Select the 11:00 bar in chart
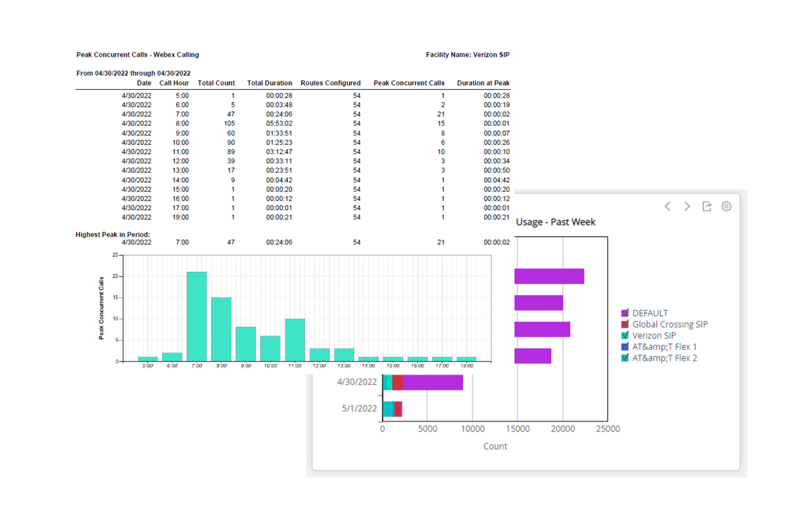 tap(295, 340)
